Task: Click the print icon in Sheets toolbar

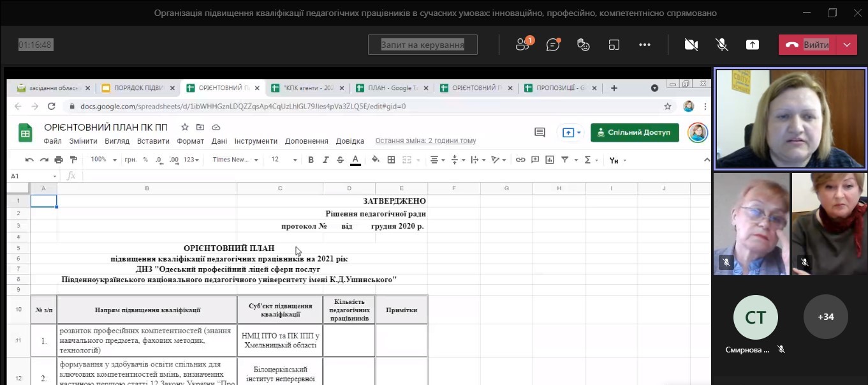Action: [x=59, y=160]
